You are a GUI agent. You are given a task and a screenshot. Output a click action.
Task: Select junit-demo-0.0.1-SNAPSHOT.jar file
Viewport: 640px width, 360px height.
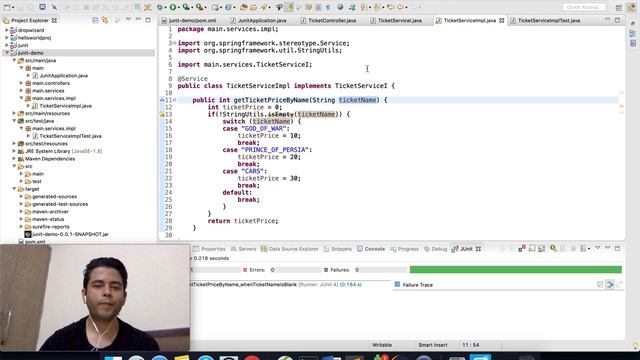pos(67,234)
